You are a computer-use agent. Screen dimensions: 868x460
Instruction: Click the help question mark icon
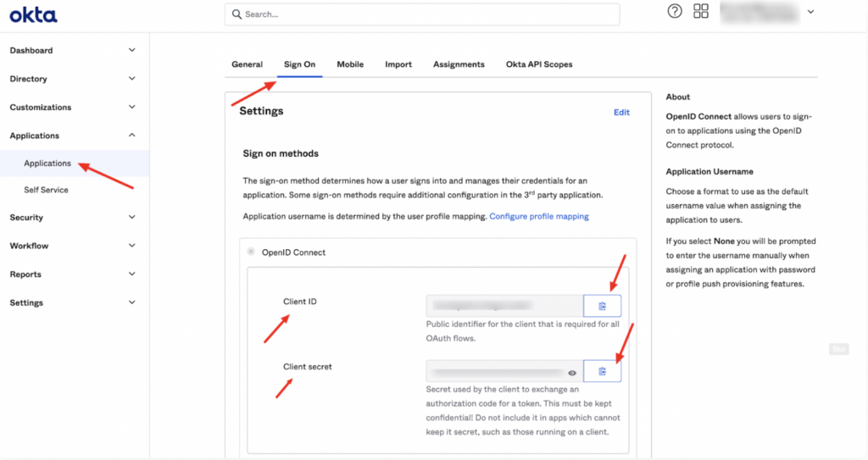pyautogui.click(x=674, y=11)
